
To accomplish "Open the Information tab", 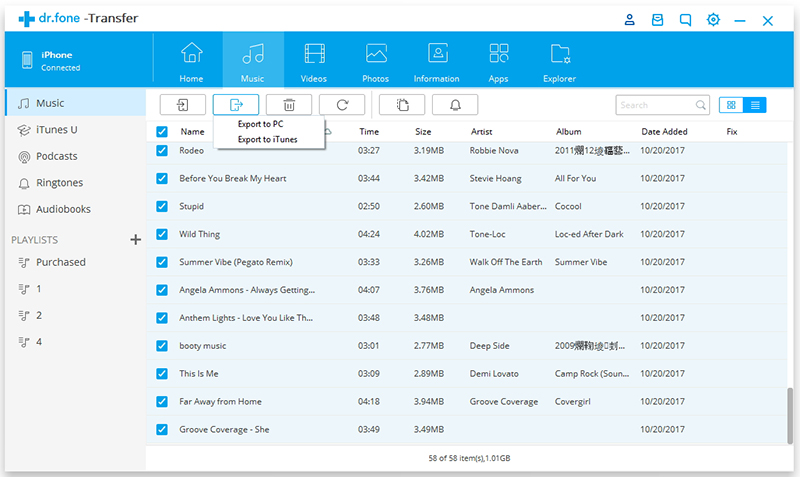I will 437,62.
